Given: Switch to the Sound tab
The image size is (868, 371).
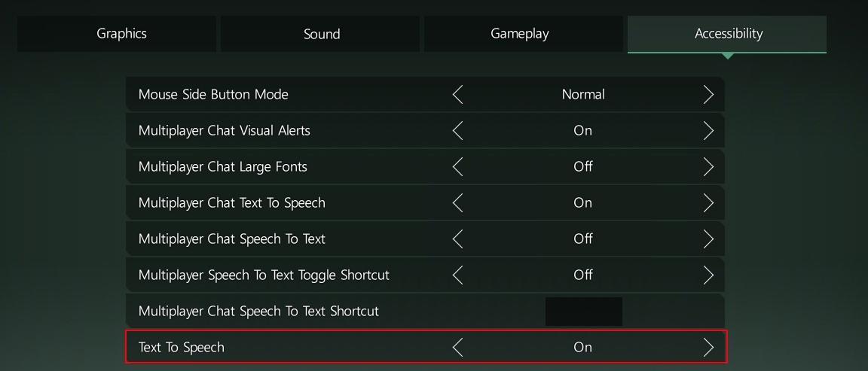Looking at the screenshot, I should pyautogui.click(x=322, y=34).
